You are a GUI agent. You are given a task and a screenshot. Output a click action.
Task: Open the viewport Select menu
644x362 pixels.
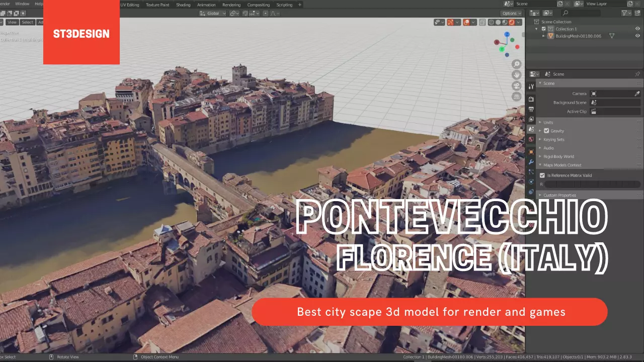click(27, 22)
